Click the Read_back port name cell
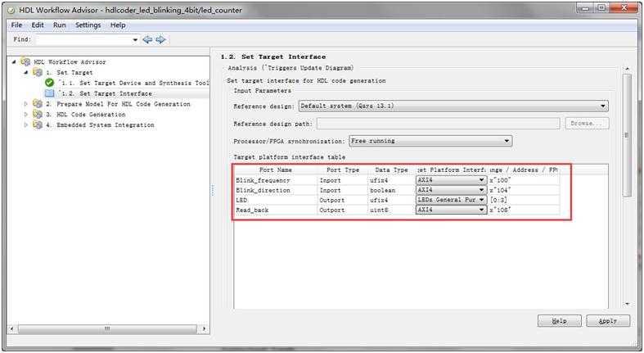 pyautogui.click(x=276, y=210)
